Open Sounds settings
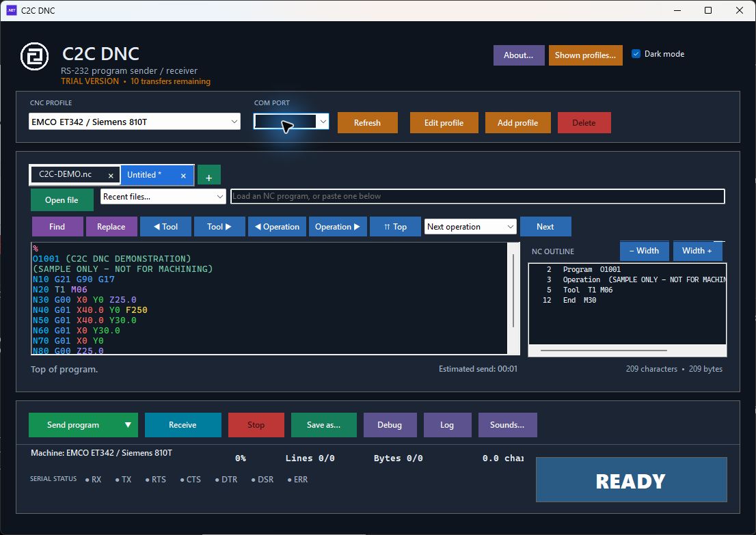 [507, 424]
